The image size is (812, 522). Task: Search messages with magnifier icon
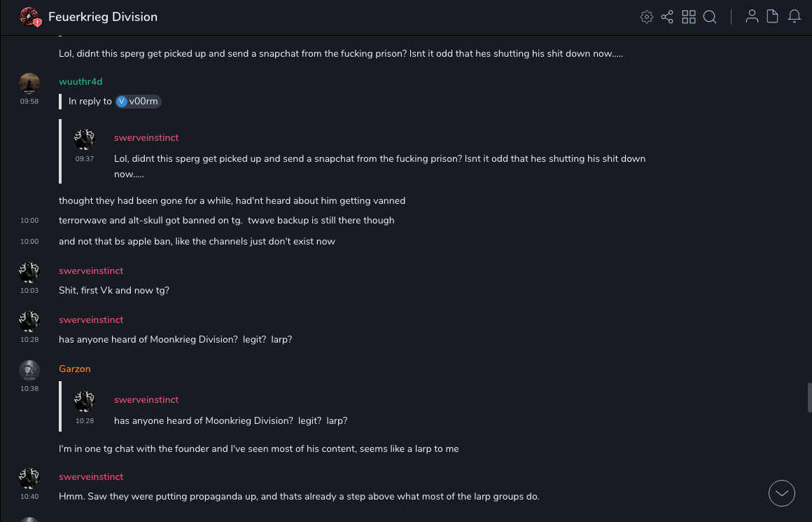point(710,17)
